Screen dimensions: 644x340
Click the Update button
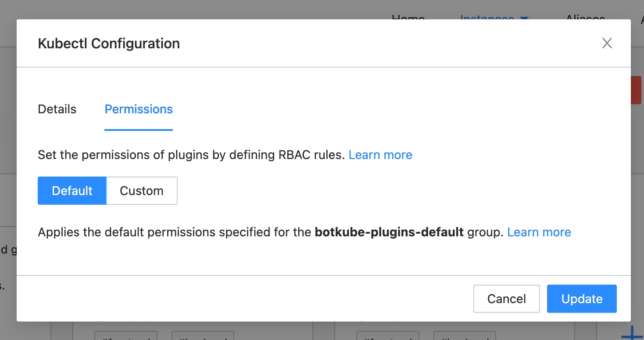[x=582, y=299]
